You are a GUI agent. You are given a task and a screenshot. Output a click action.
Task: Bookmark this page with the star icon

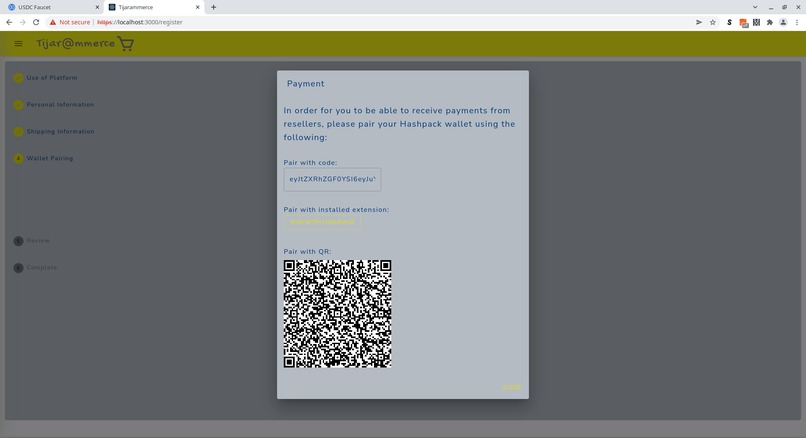[712, 22]
